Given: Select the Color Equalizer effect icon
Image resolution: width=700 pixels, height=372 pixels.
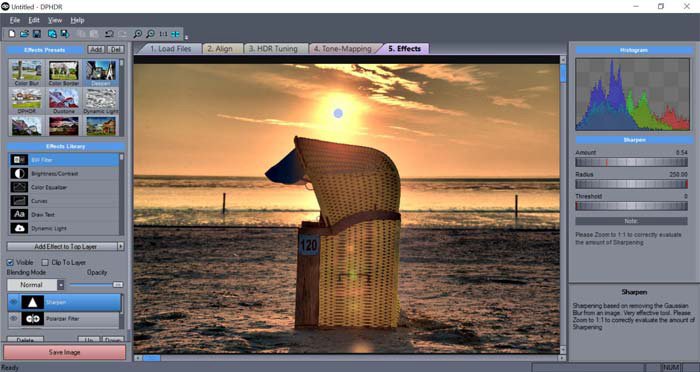Looking at the screenshot, I should (x=19, y=187).
